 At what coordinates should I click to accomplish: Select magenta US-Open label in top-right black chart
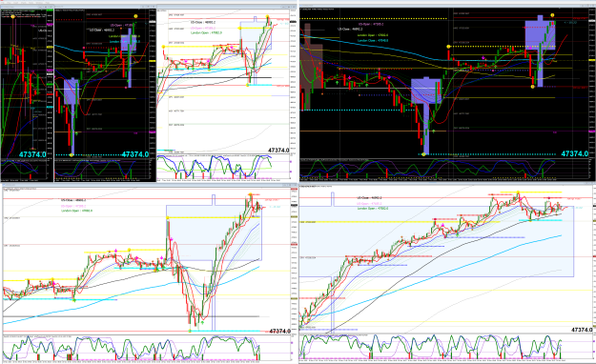[371, 24]
